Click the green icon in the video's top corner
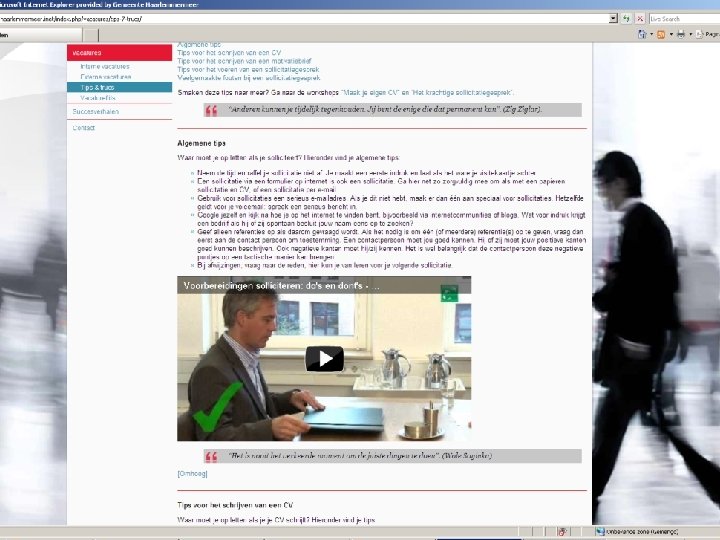Image resolution: width=720 pixels, height=540 pixels. pos(450,293)
